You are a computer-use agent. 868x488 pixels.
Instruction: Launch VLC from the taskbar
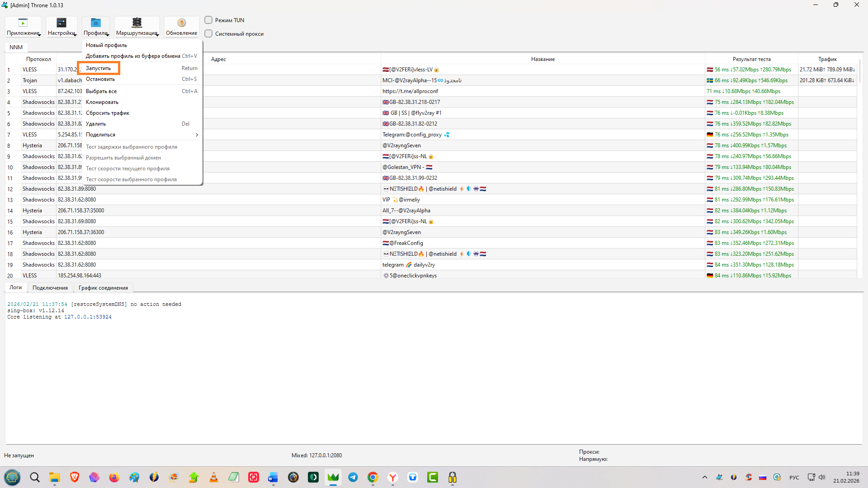click(x=214, y=477)
